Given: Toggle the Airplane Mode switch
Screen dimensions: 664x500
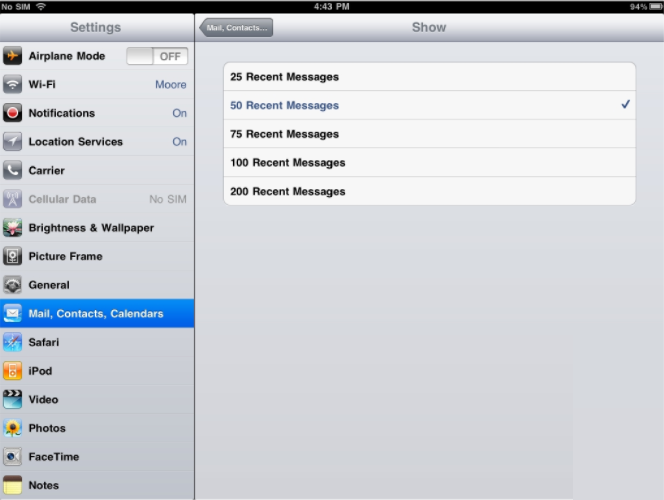Looking at the screenshot, I should (156, 56).
